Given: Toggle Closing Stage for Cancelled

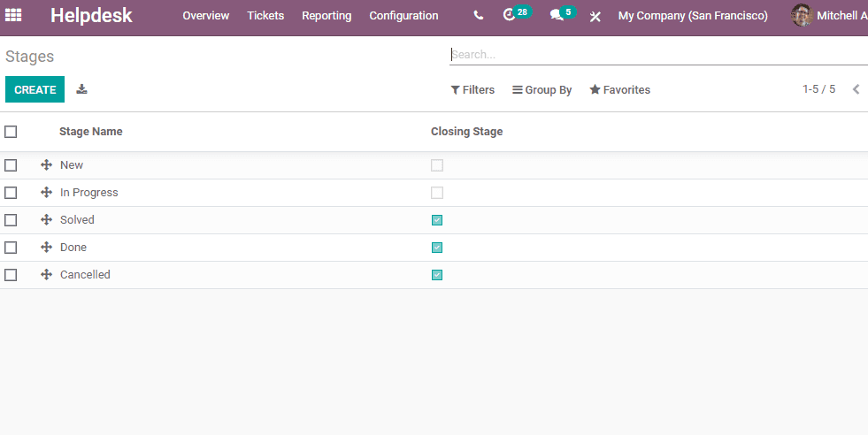Looking at the screenshot, I should point(437,275).
